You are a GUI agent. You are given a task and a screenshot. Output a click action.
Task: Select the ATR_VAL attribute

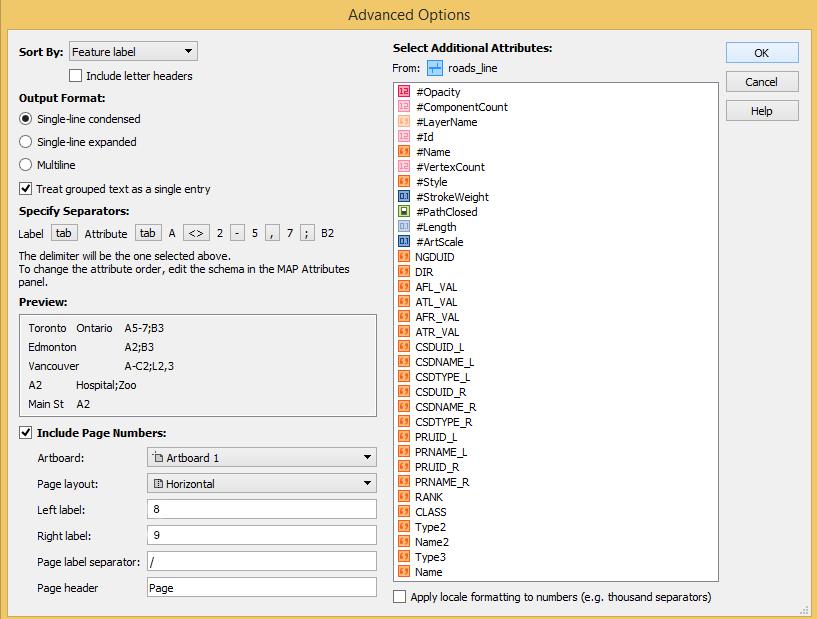pos(437,332)
